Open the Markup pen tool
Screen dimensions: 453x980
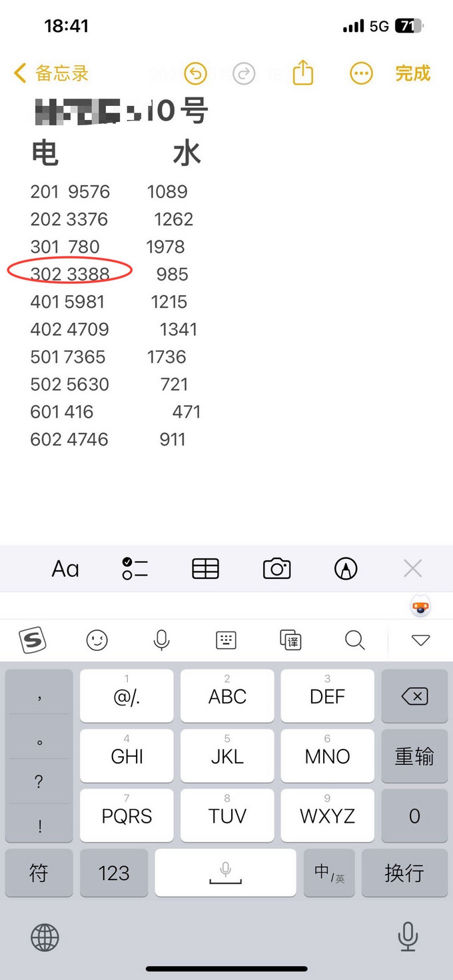[345, 569]
